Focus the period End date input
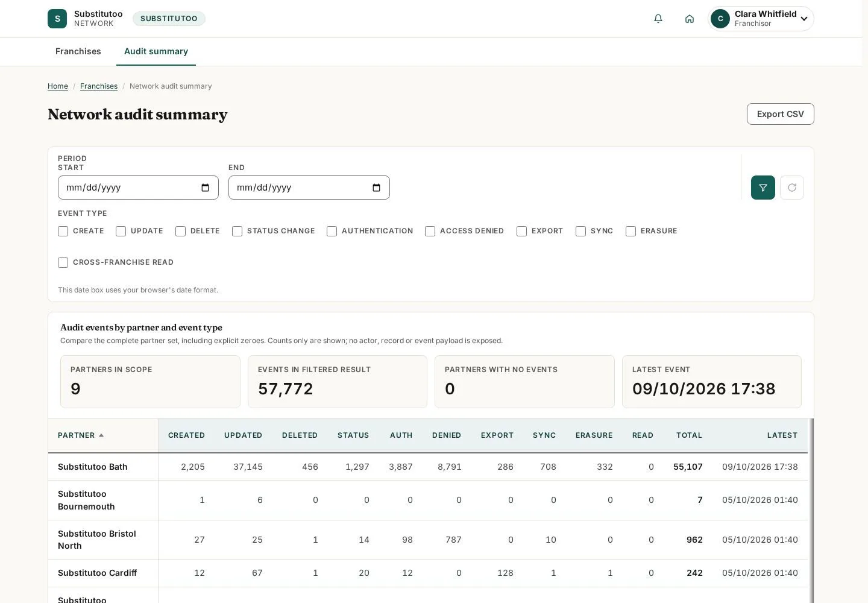The width and height of the screenshot is (868, 603). (309, 188)
